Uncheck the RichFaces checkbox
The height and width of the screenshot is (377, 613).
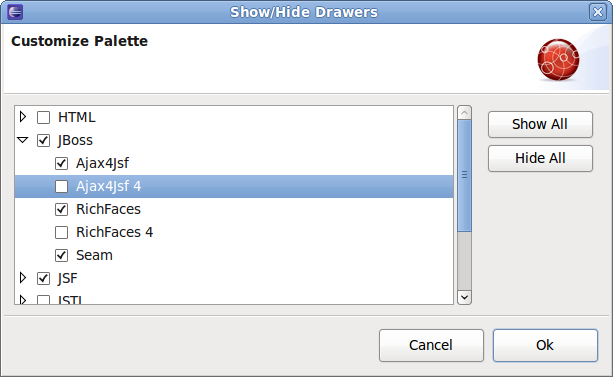click(61, 210)
